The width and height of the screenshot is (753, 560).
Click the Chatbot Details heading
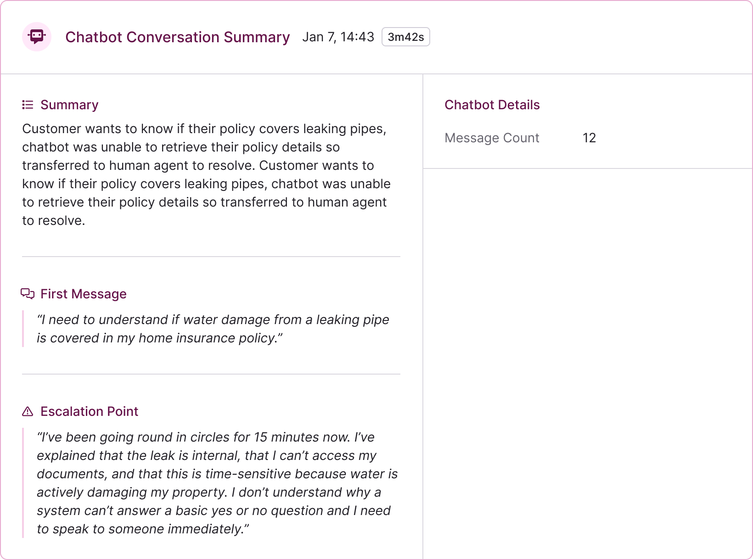(492, 105)
